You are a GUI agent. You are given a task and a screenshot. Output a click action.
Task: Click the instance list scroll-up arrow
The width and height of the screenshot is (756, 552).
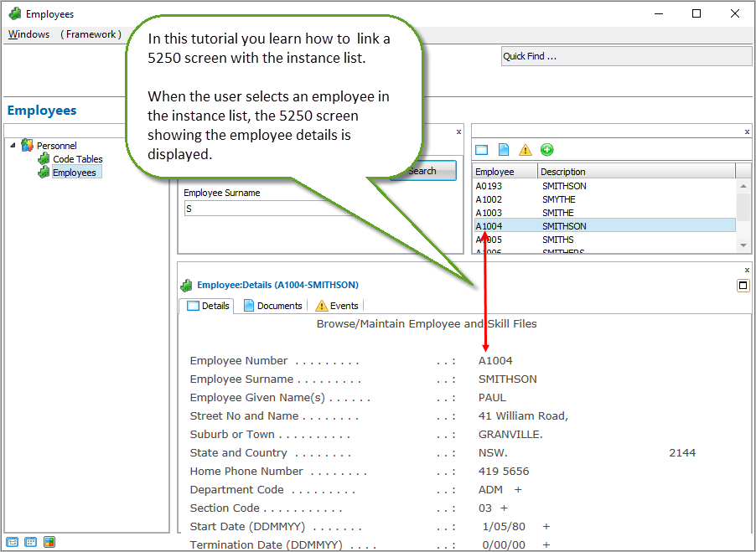pyautogui.click(x=743, y=186)
